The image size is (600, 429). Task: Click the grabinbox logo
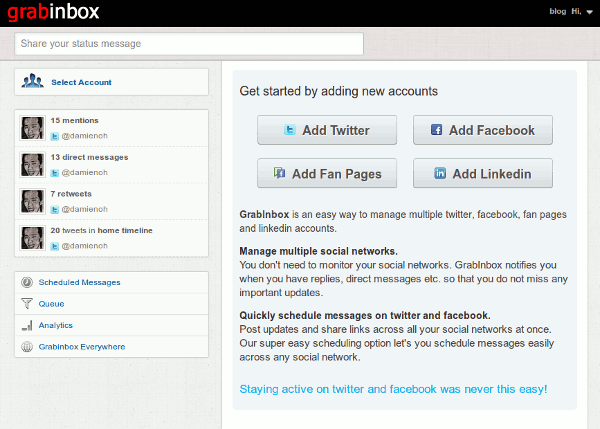pos(53,12)
